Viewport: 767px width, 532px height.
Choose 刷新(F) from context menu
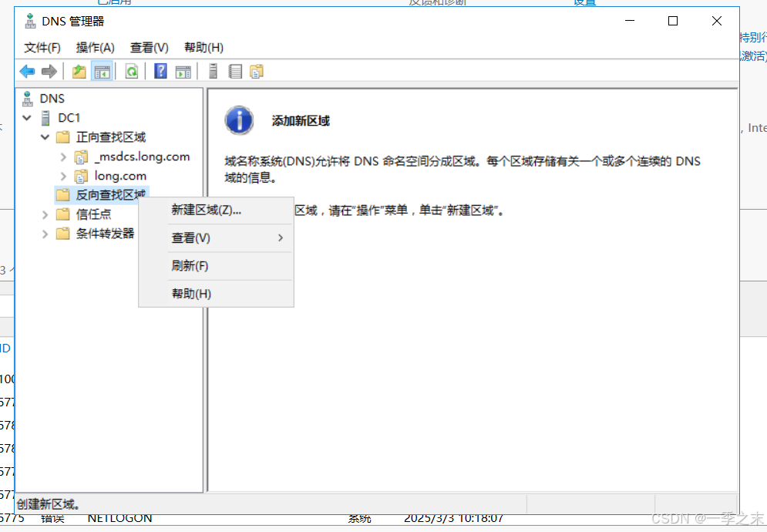216,266
